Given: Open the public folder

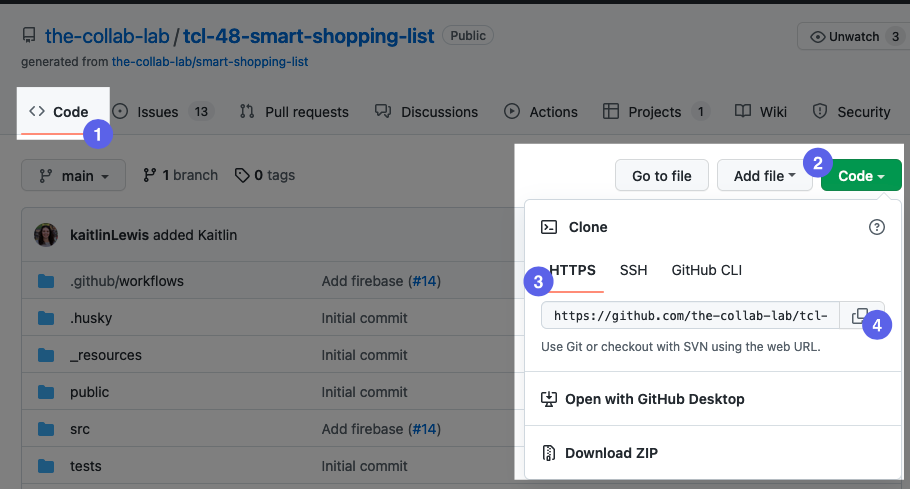Looking at the screenshot, I should [89, 393].
